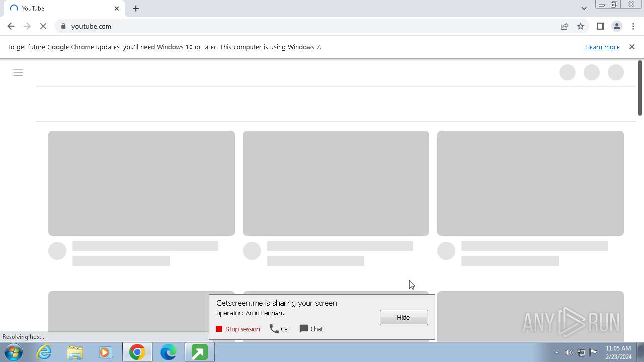Viewport: 644px width, 362px height.
Task: Open Action Center flag icon
Action: [x=593, y=352]
